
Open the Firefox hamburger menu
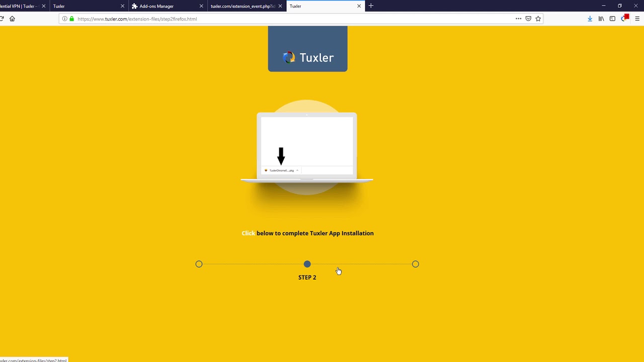(637, 19)
